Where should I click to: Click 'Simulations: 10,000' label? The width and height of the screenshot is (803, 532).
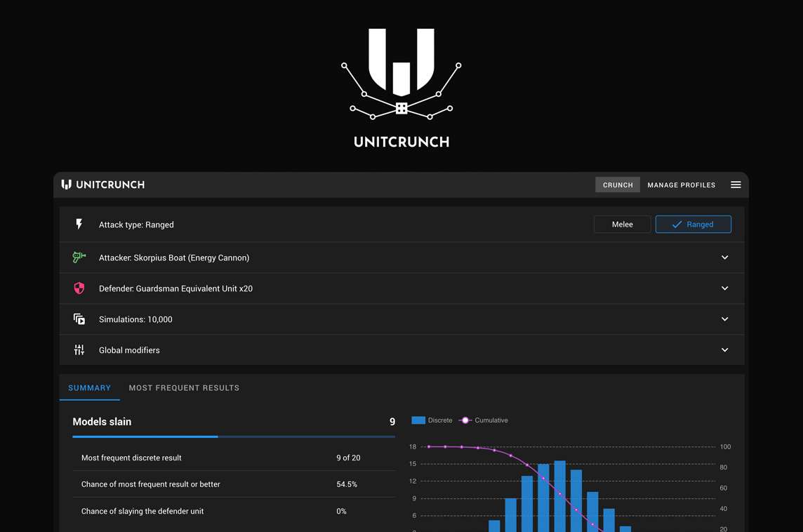coord(135,319)
